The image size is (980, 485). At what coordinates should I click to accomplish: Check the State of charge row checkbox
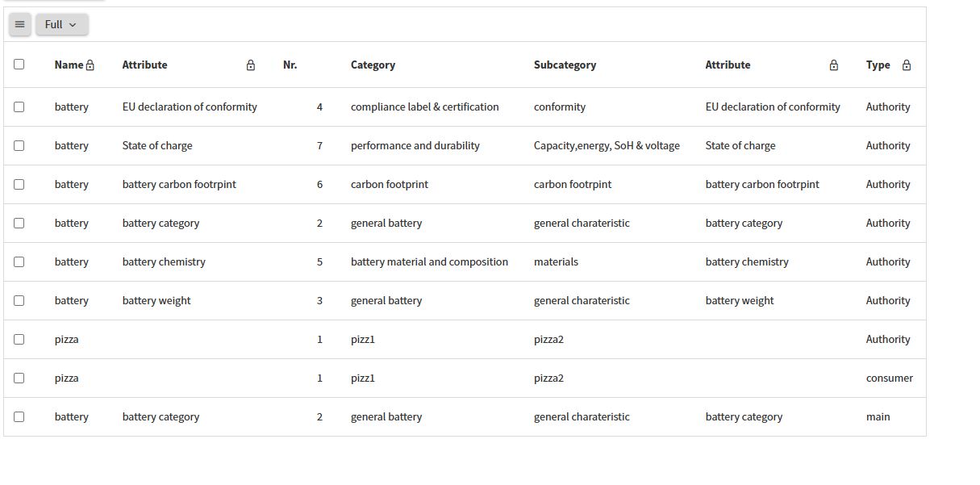pyautogui.click(x=19, y=145)
